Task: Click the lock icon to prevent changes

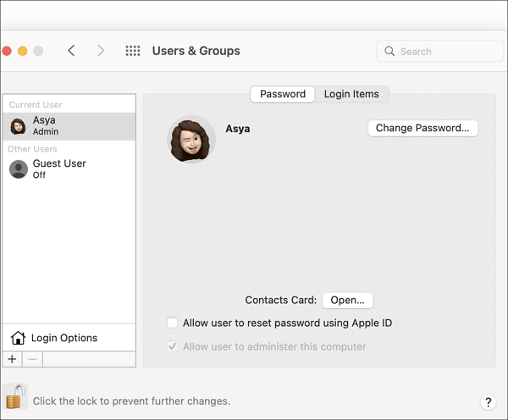Action: [x=15, y=396]
